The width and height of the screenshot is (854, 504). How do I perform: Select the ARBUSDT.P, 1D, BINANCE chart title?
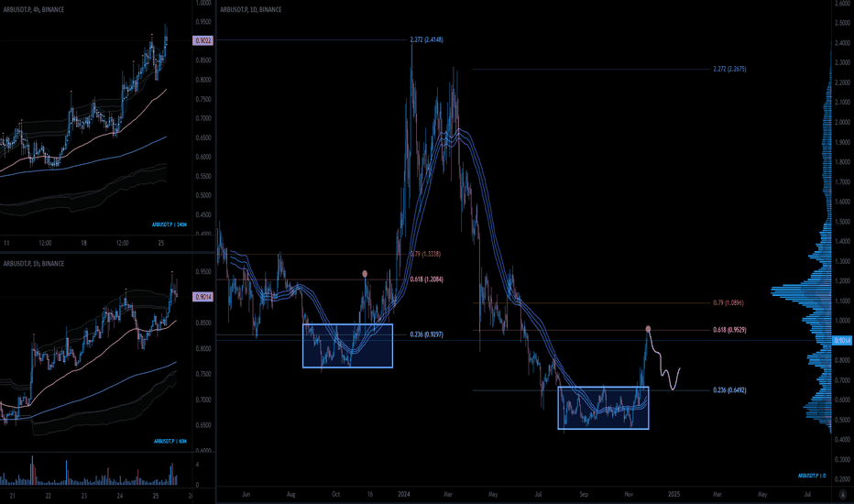[x=251, y=9]
